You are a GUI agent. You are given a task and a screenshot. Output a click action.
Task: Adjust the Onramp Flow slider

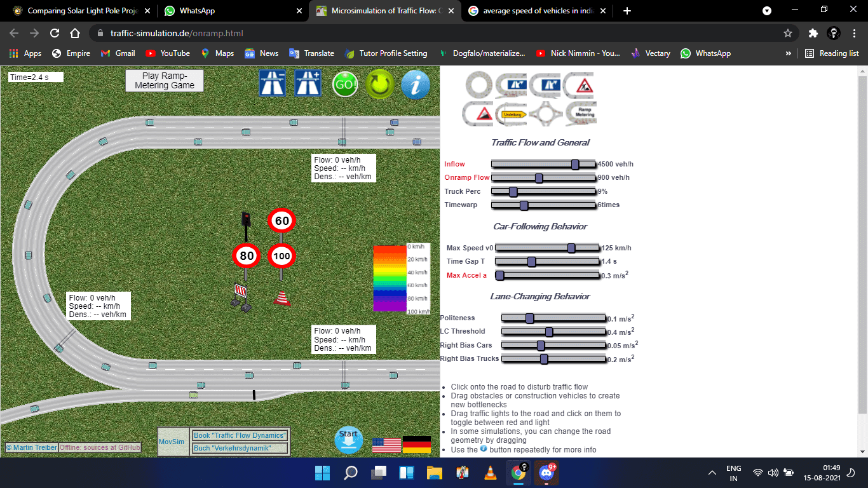[543, 178]
